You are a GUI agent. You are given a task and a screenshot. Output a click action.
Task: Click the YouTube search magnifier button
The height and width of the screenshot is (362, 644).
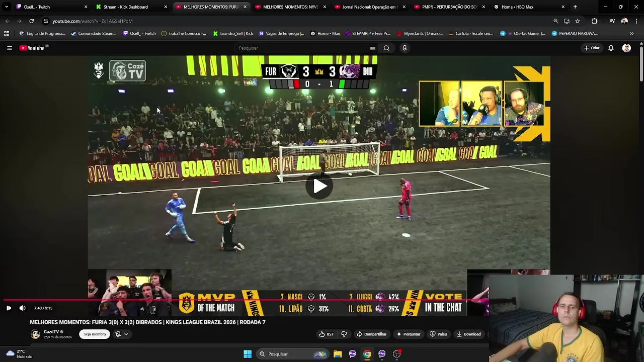[x=386, y=48]
